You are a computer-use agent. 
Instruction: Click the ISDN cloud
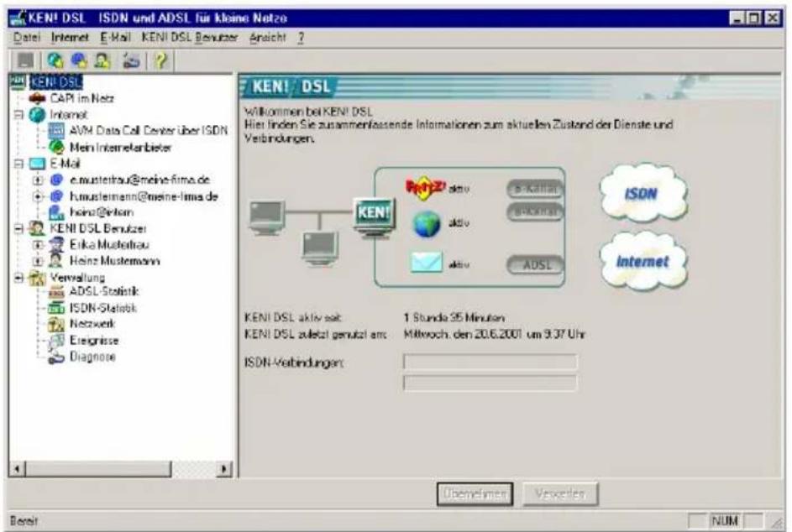643,193
